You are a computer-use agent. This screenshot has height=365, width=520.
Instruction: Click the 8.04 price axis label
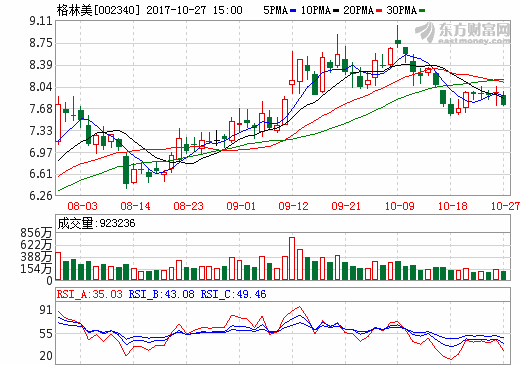41,87
